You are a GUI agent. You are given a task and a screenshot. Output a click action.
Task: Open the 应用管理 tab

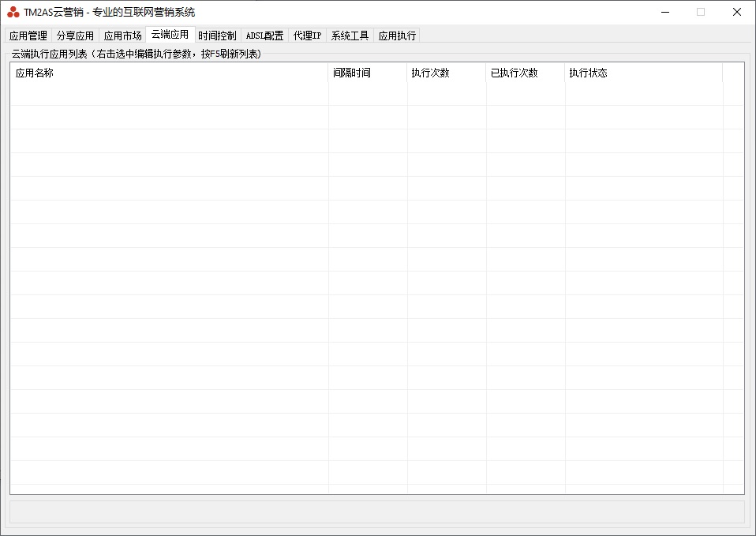click(28, 36)
